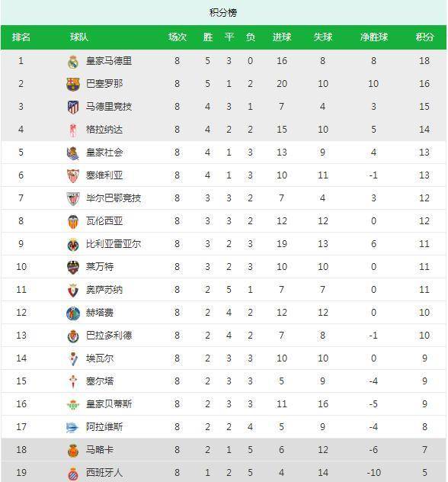Image resolution: width=448 pixels, height=482 pixels.
Task: Click the Valencia bat crest
Action: (x=73, y=222)
